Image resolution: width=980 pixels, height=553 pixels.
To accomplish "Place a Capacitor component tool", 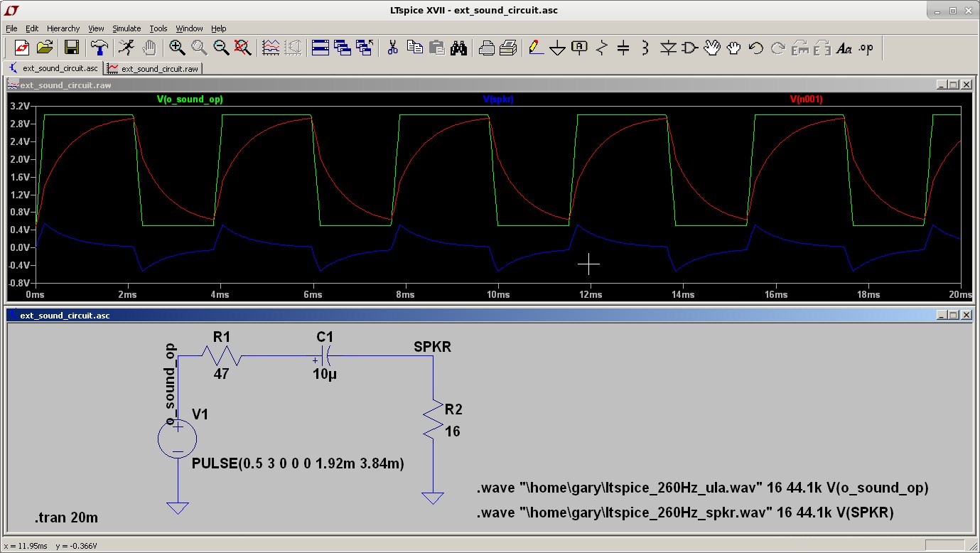I will (623, 48).
